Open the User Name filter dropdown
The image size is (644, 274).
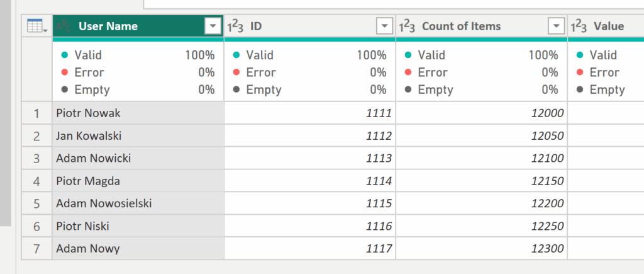click(x=213, y=26)
